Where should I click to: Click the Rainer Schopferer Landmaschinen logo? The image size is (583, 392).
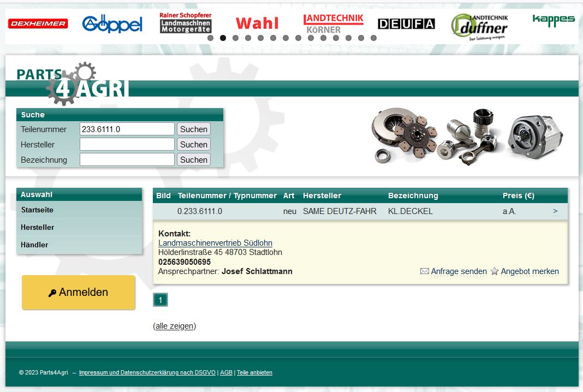[x=186, y=23]
